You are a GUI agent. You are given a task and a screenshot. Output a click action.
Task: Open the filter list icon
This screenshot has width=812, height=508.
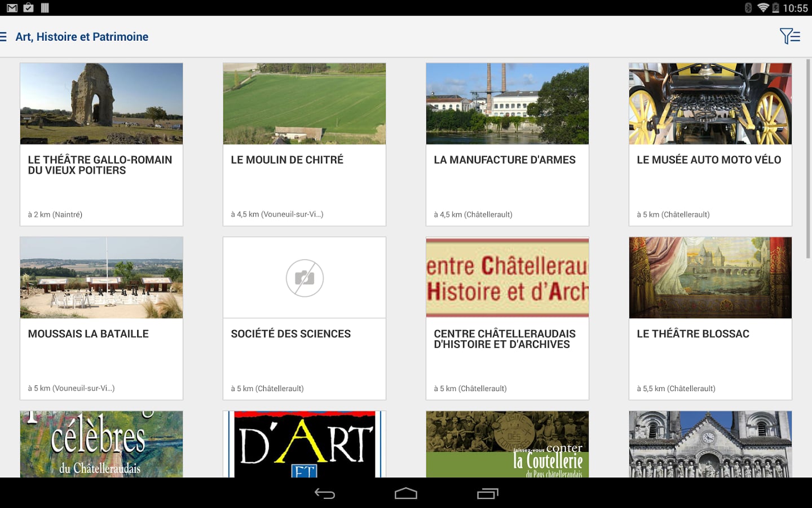click(790, 36)
